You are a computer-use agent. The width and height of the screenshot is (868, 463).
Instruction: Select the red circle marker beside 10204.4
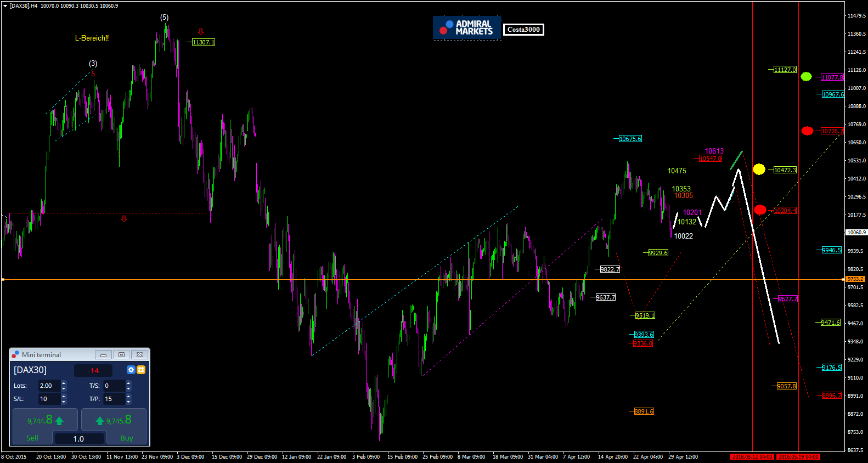click(x=760, y=210)
